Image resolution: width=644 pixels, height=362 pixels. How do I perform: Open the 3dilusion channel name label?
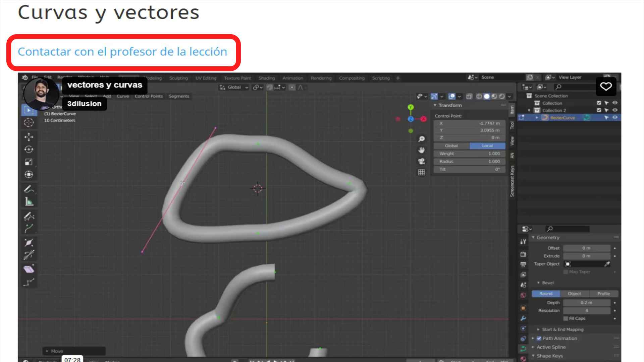click(x=84, y=104)
